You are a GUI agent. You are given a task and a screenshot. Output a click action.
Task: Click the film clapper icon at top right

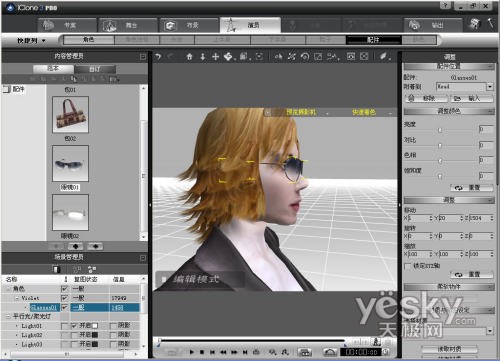coord(475,24)
